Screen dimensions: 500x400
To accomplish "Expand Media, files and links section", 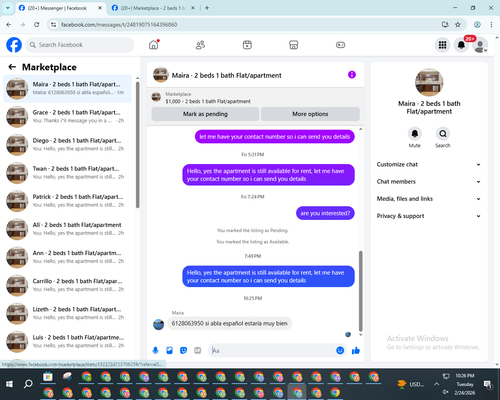I will point(429,199).
